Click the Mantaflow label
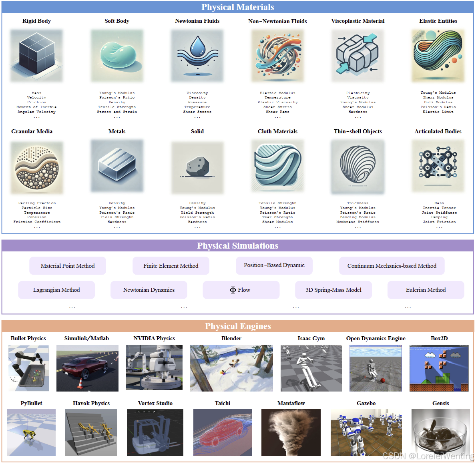This screenshot has width=476, height=464. (x=291, y=403)
